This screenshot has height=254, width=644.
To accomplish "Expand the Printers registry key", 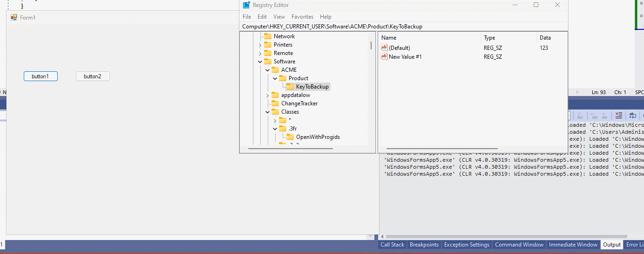I will [x=260, y=45].
